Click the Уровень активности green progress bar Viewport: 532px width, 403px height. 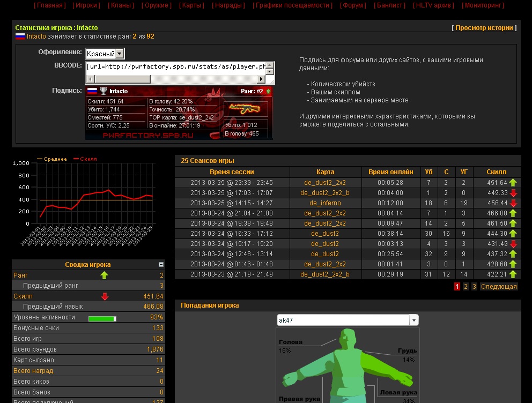pyautogui.click(x=102, y=318)
